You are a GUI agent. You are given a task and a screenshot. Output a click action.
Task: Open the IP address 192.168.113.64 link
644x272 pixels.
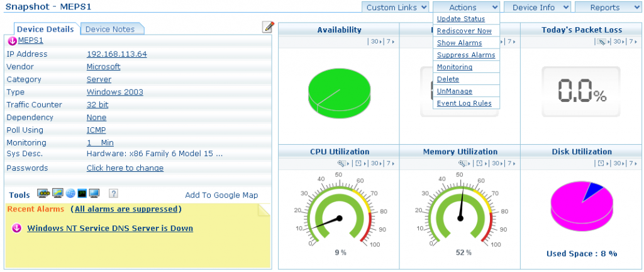point(116,54)
